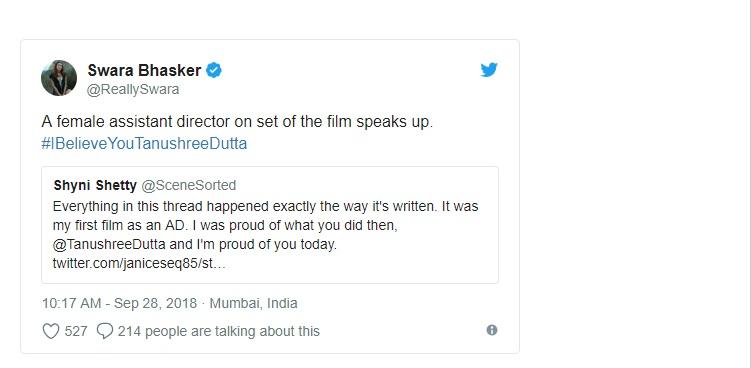Open Swara Bhasker's profile avatar

pos(59,78)
